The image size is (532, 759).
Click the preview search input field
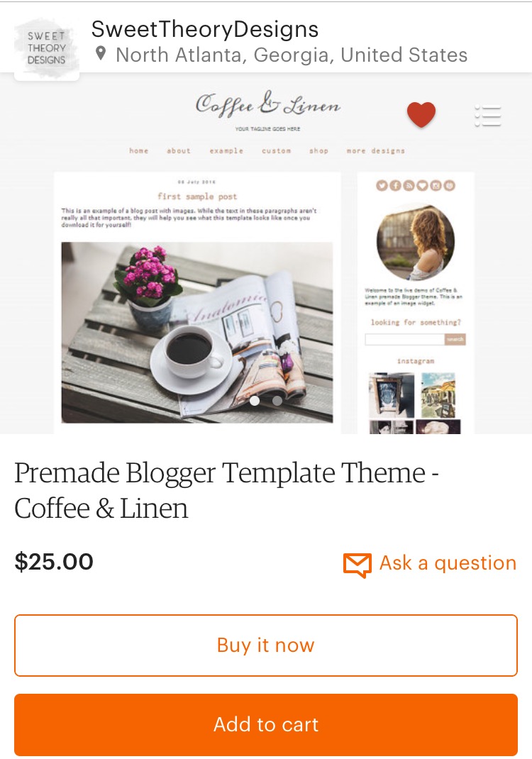[405, 339]
